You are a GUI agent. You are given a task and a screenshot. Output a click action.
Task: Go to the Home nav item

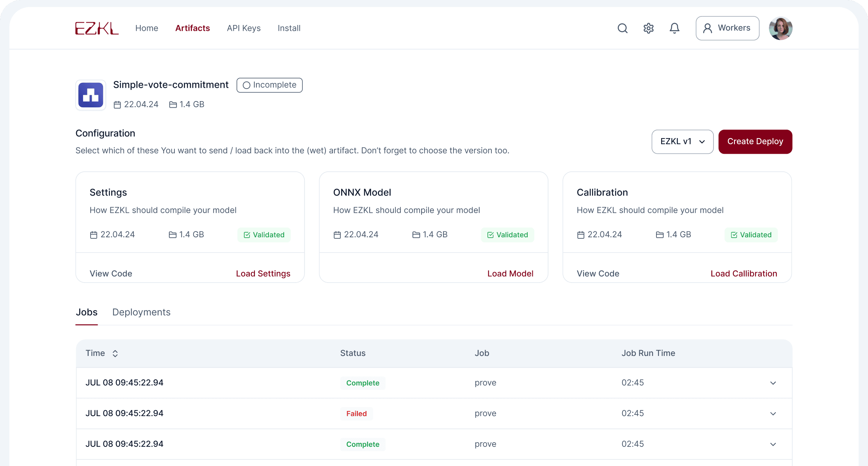tap(147, 28)
